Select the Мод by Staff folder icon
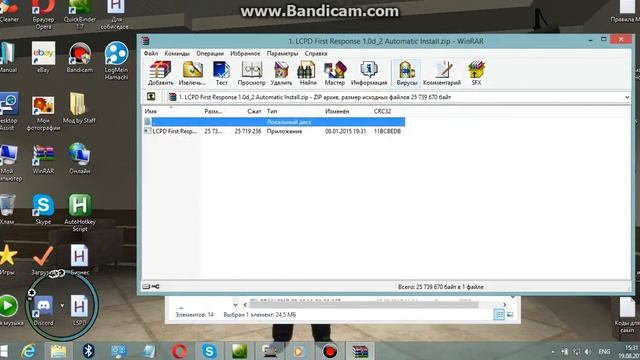 (x=79, y=108)
